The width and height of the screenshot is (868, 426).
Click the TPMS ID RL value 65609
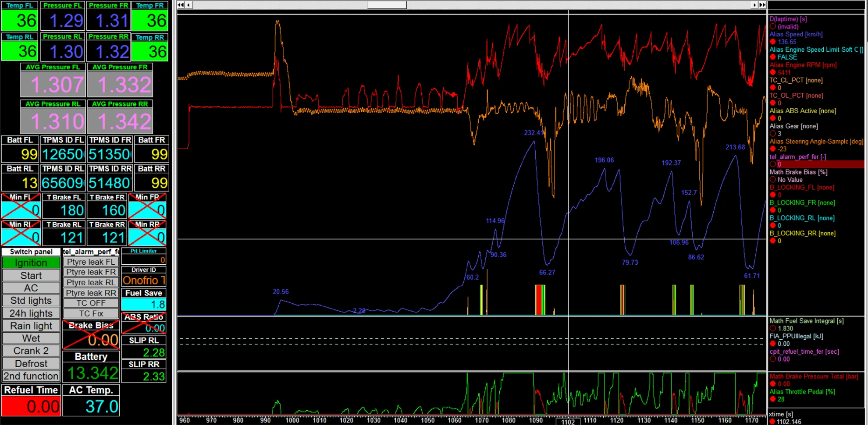tap(64, 183)
